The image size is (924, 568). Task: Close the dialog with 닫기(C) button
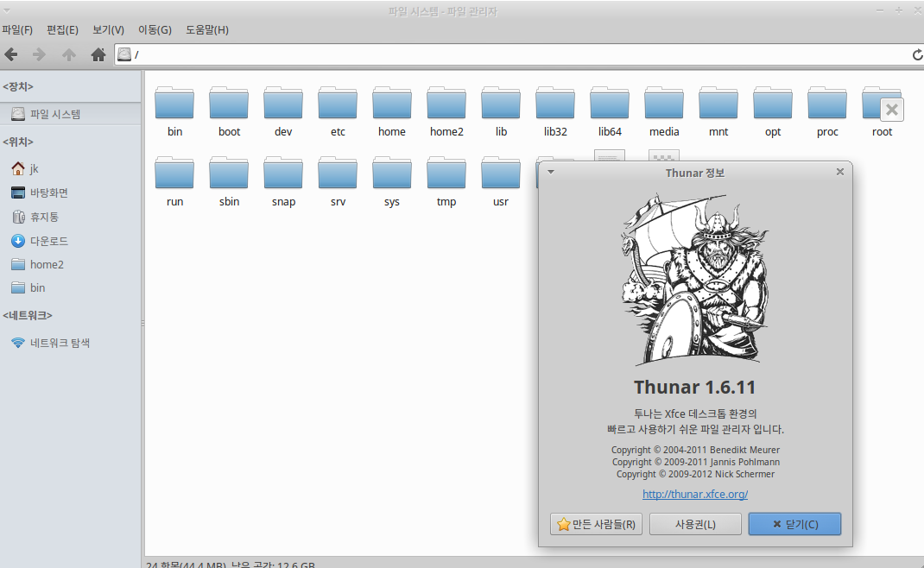pyautogui.click(x=795, y=524)
